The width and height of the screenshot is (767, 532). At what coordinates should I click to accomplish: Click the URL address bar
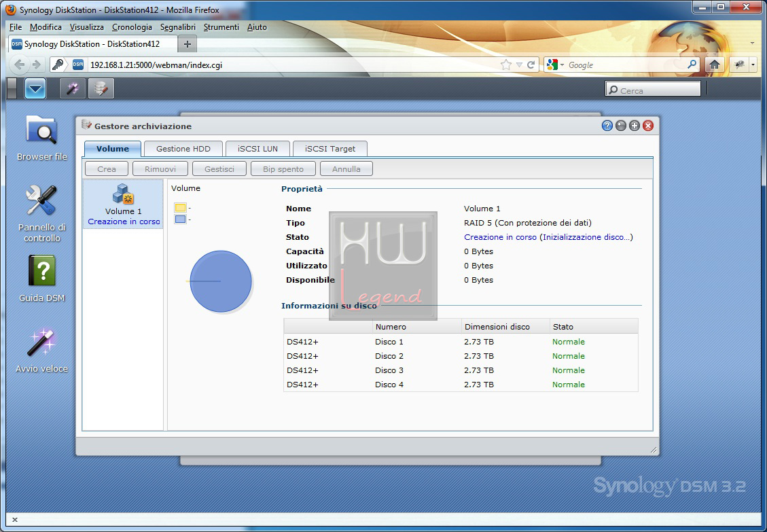pos(293,65)
